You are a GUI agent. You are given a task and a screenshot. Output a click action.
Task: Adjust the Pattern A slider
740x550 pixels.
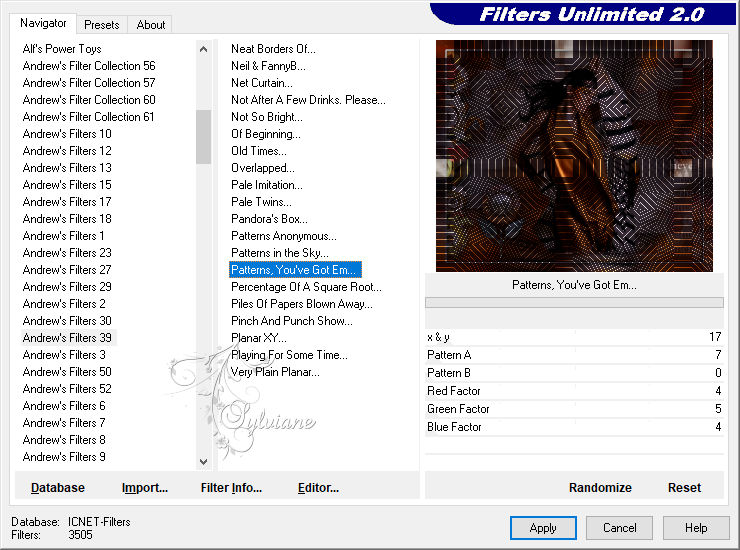574,355
